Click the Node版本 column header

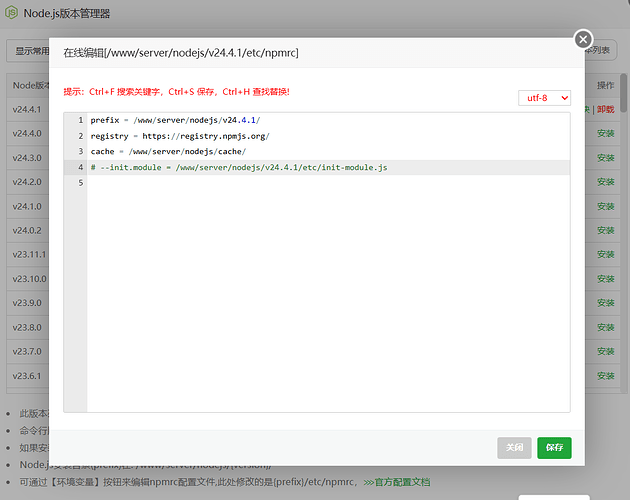(x=31, y=85)
